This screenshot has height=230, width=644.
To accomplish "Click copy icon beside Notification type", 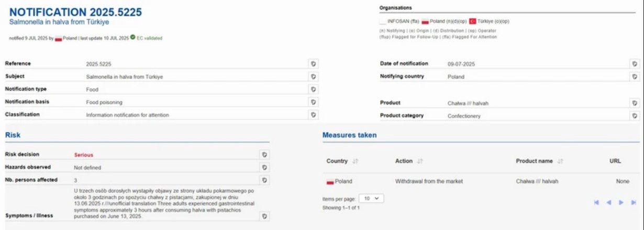I will coord(313,89).
